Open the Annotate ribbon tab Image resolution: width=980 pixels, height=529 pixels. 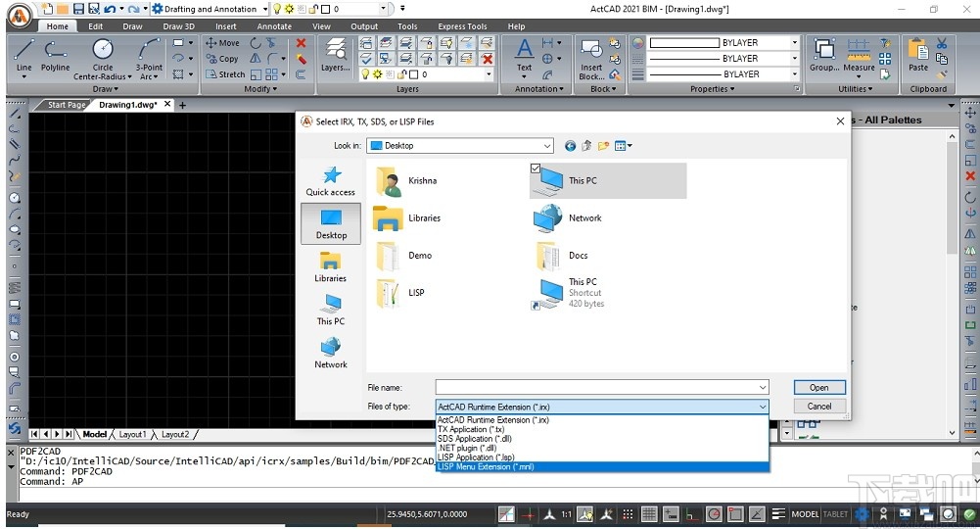click(x=274, y=26)
